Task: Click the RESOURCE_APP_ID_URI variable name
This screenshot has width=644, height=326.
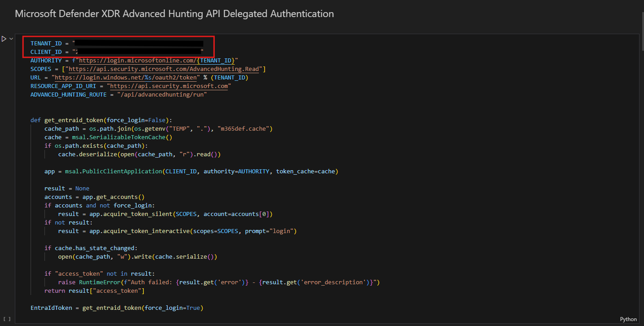Action: coord(63,86)
